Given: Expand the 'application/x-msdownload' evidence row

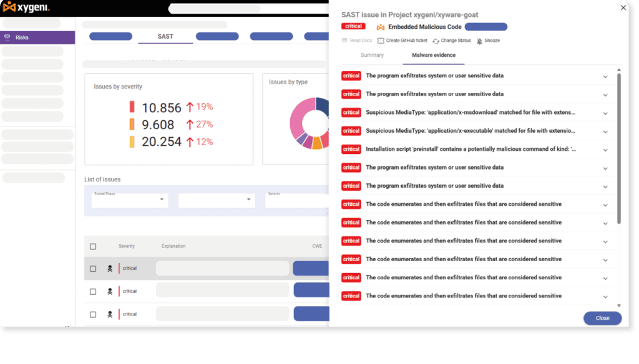Looking at the screenshot, I should (605, 113).
